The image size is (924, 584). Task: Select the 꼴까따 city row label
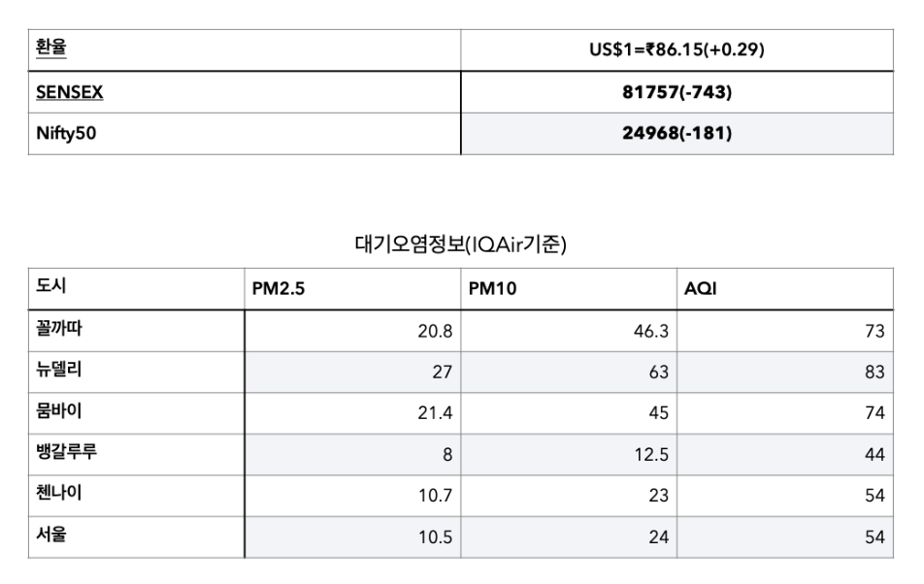pyautogui.click(x=59, y=330)
